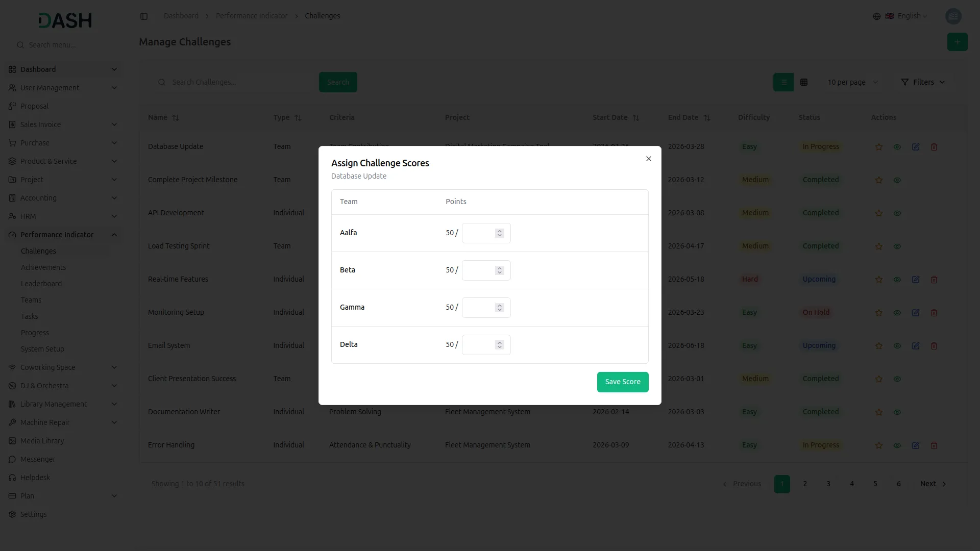Click the sidebar collapse icon

click(144, 16)
